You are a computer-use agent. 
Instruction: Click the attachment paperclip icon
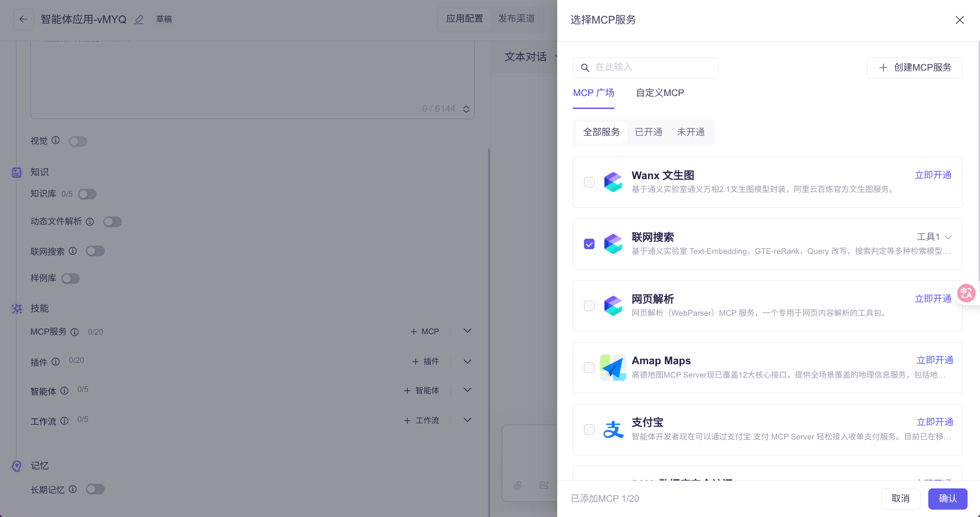point(518,485)
